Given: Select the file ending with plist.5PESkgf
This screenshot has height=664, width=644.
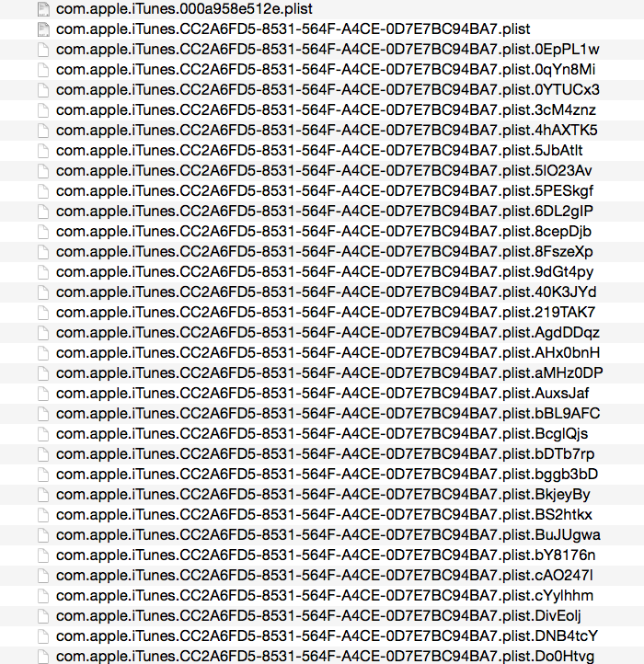Looking at the screenshot, I should [x=325, y=191].
